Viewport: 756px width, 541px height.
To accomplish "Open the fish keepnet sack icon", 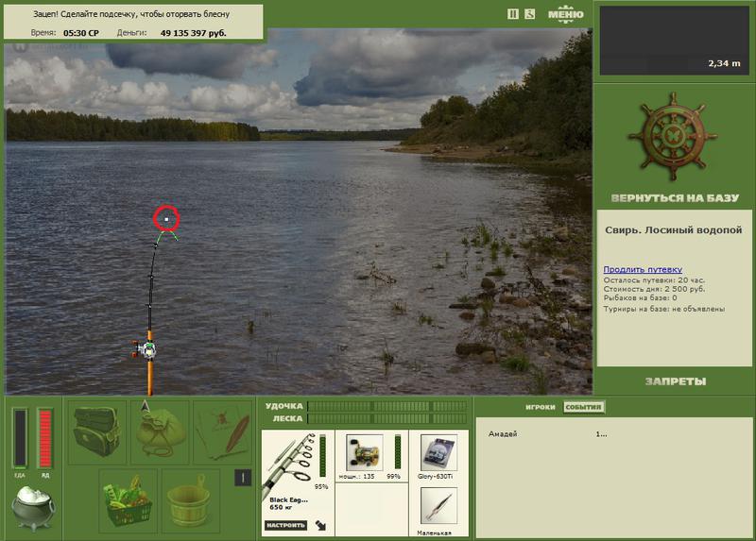I will [160, 432].
